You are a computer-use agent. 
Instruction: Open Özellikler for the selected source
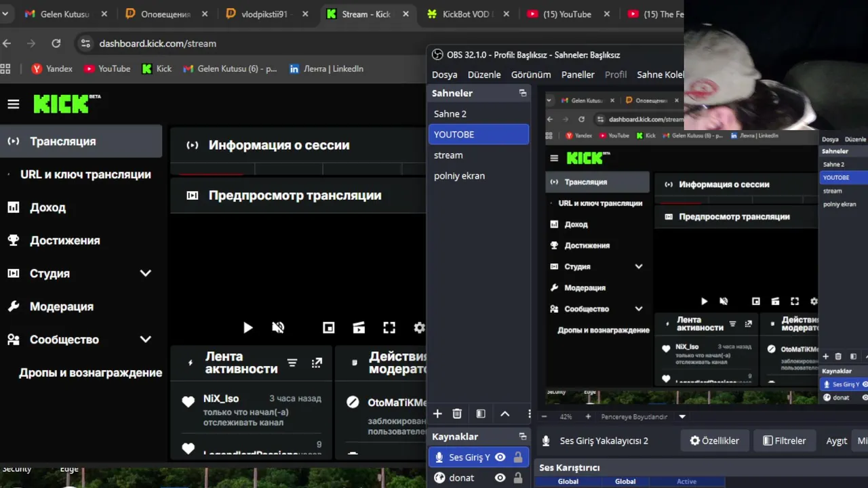(x=714, y=441)
